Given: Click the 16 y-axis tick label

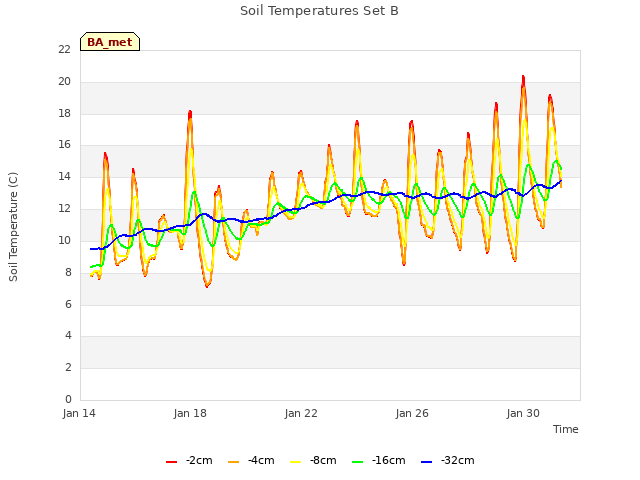Looking at the screenshot, I should pos(64,144).
